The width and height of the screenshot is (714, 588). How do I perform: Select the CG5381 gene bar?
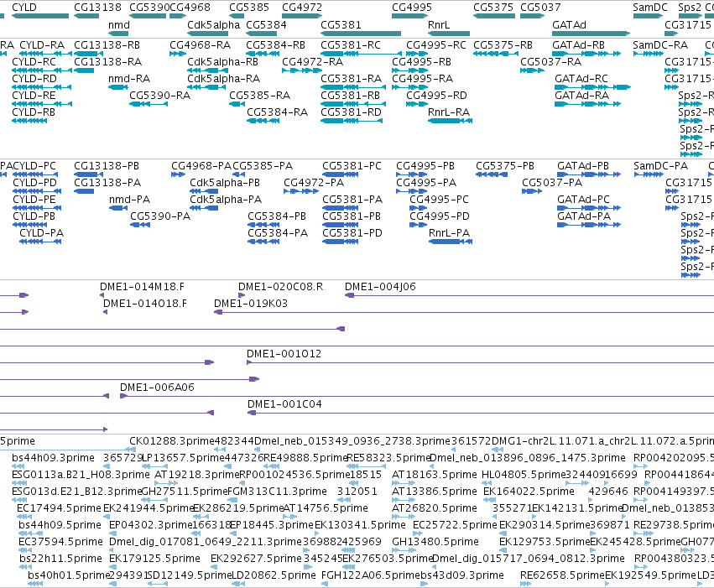click(x=361, y=34)
